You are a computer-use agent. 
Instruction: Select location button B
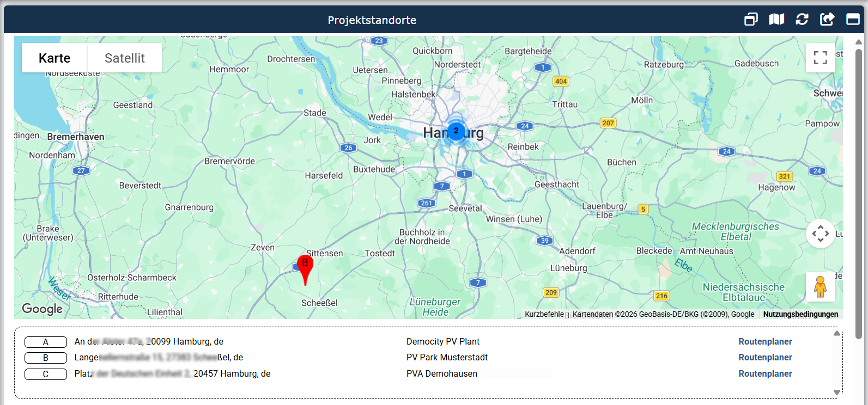coord(46,358)
